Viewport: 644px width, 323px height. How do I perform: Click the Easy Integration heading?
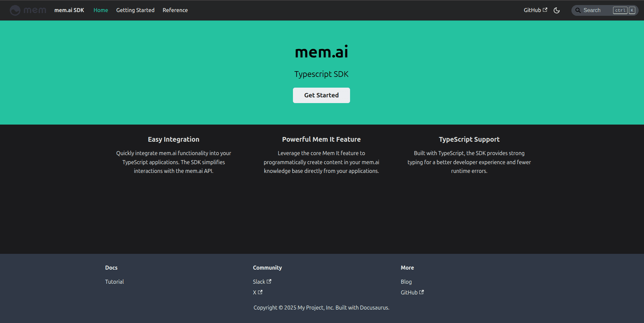(x=174, y=139)
